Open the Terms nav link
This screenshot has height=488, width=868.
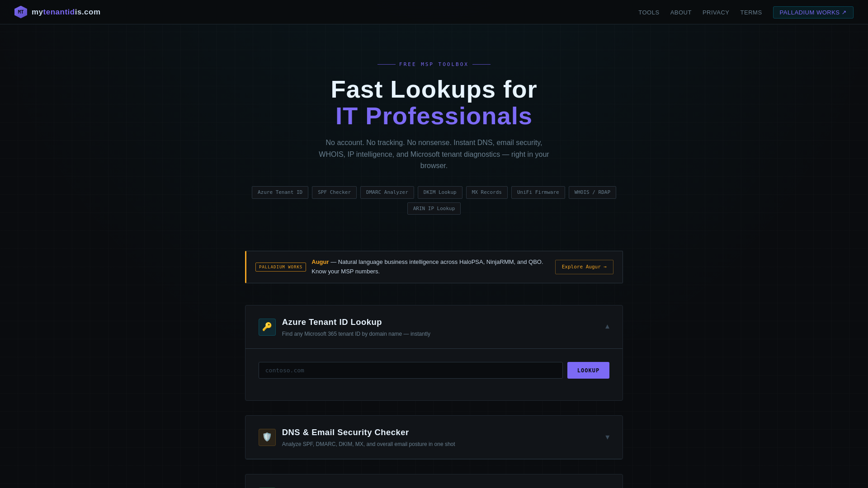pos(751,13)
